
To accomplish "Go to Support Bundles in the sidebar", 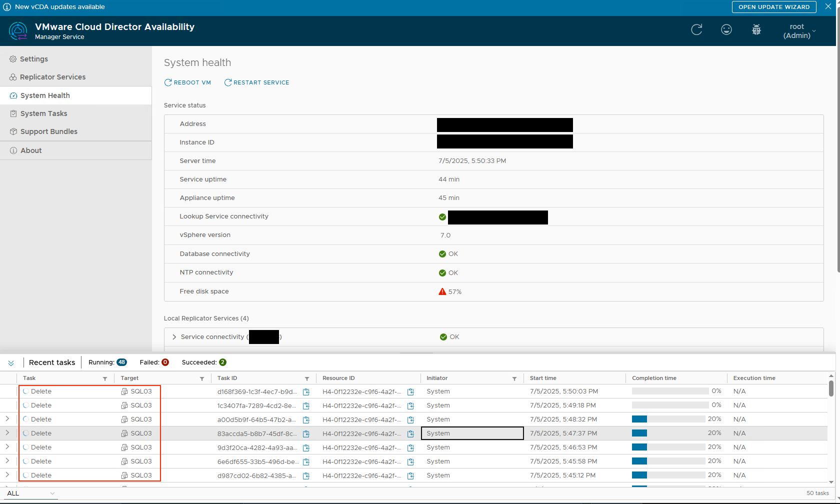I will (x=48, y=131).
